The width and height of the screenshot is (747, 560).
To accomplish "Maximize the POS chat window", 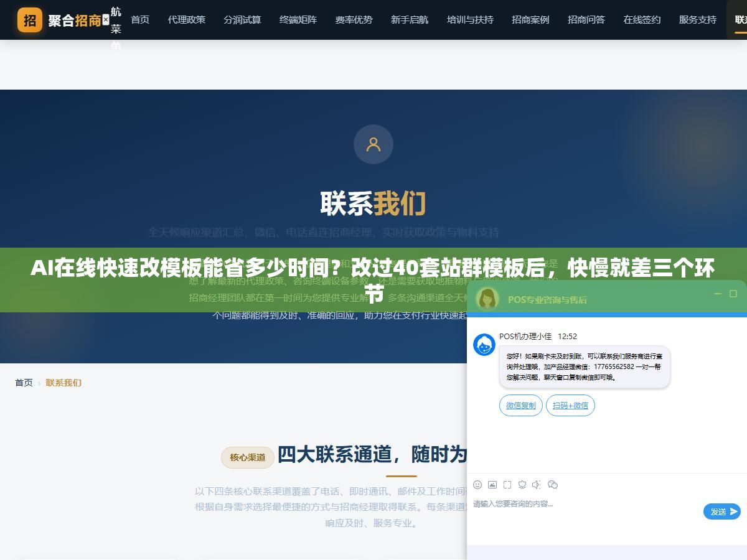I will [733, 294].
